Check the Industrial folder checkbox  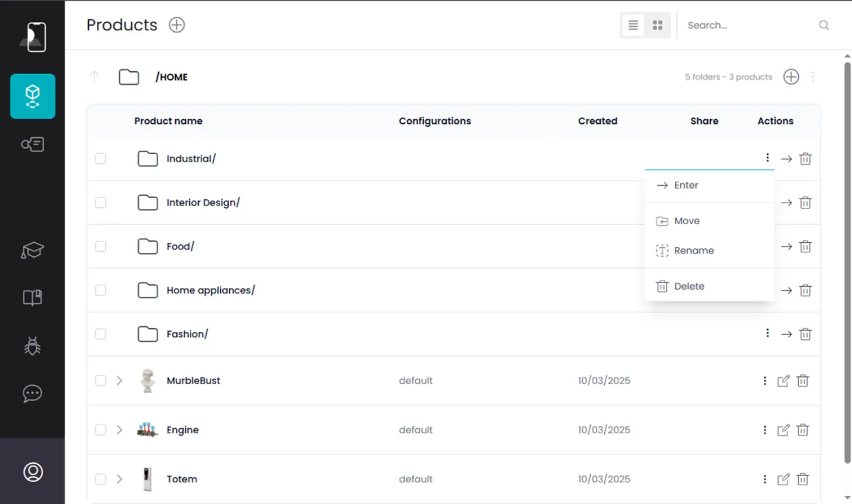click(x=101, y=159)
